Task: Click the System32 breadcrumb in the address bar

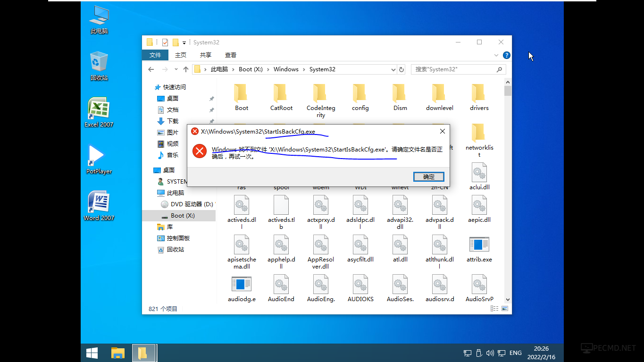Action: tap(322, 69)
